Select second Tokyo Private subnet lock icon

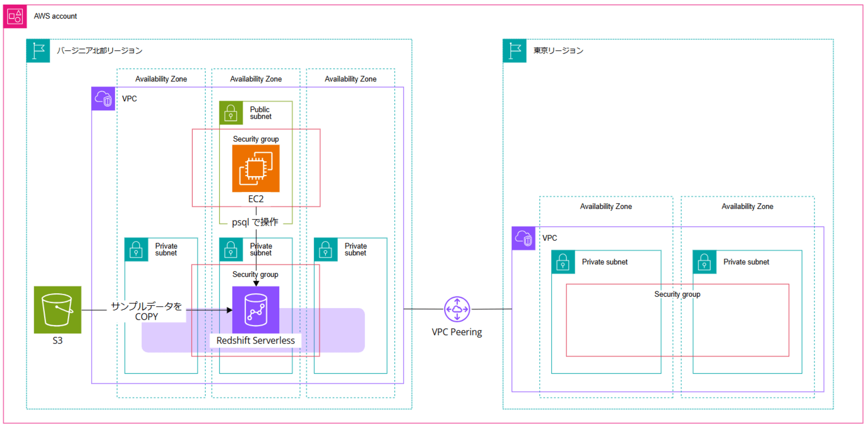[x=704, y=262]
